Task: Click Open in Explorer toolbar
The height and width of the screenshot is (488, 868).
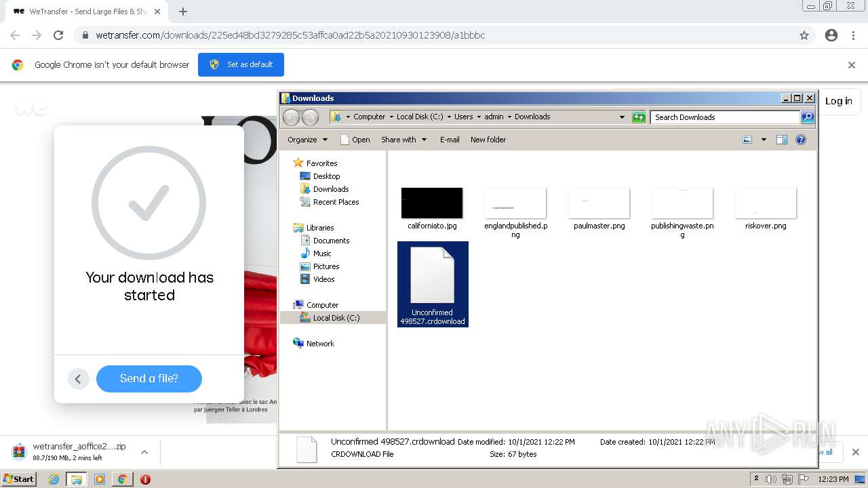Action: (355, 140)
